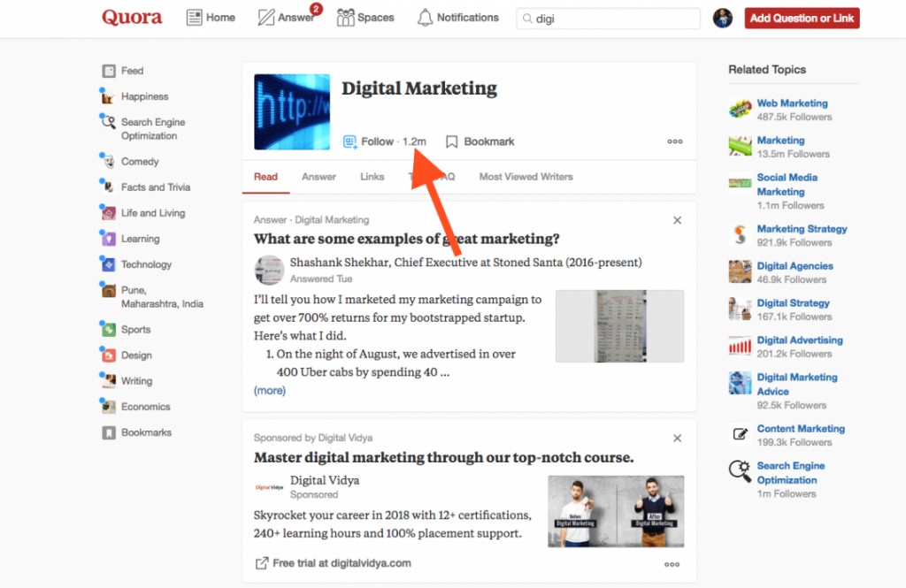Click the Add Question or Link button

tap(802, 18)
